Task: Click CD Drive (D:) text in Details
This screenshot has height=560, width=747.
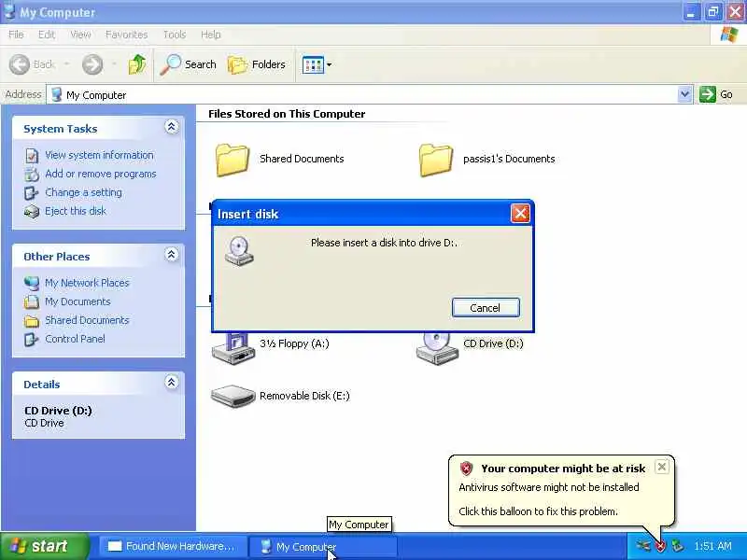Action: pyautogui.click(x=58, y=411)
